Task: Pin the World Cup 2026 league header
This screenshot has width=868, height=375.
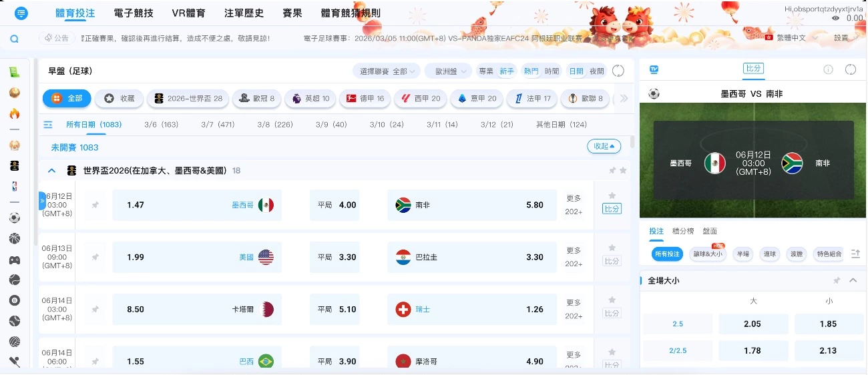Action: coord(612,171)
